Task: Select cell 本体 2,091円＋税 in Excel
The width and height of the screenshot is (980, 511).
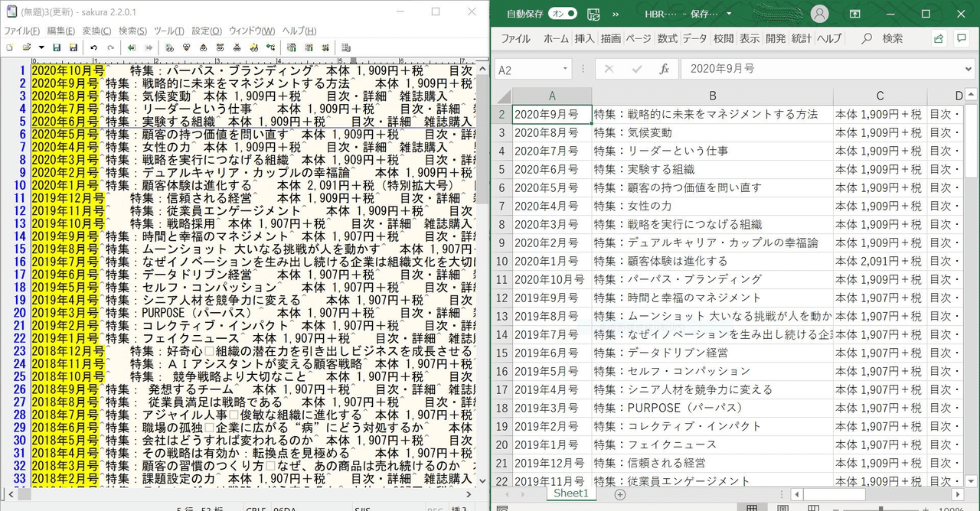Action: point(880,261)
